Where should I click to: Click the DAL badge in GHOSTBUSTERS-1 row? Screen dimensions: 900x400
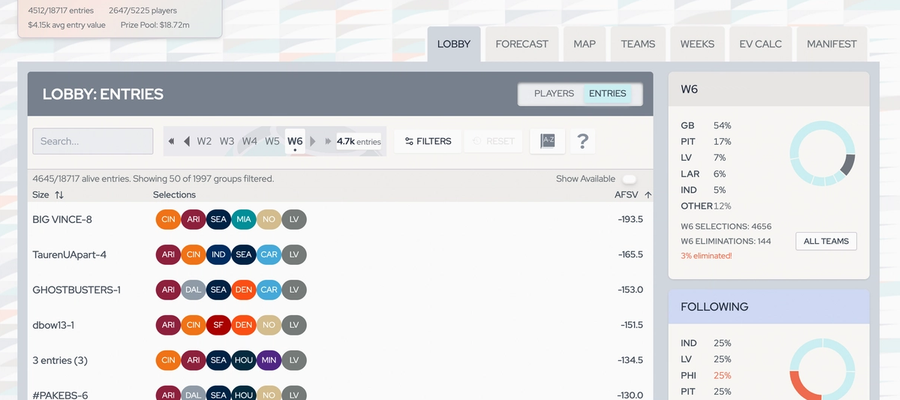(193, 290)
